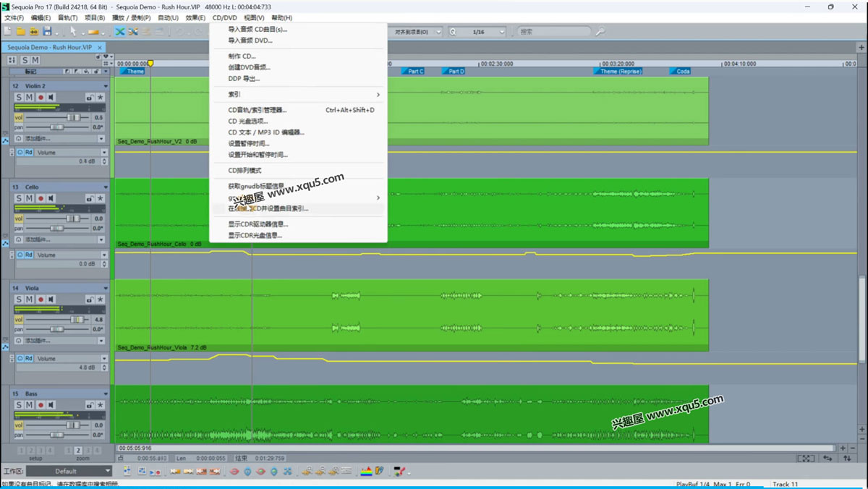Click the blue shield marker icon
Screen dimensions: 868x489
[247, 472]
